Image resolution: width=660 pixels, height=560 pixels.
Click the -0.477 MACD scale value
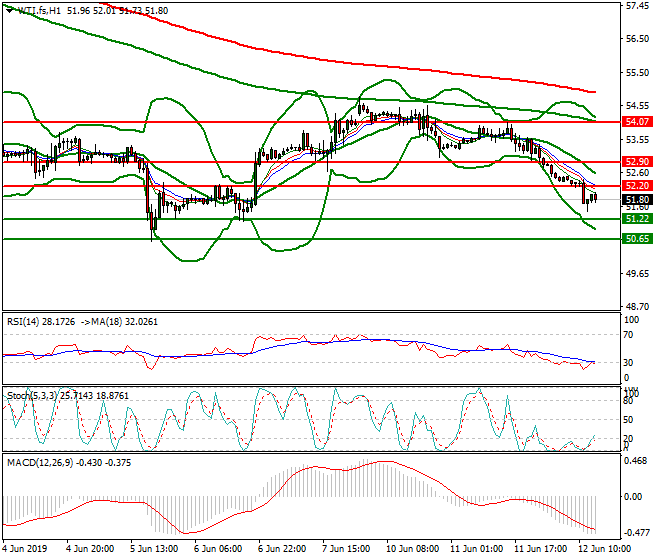pyautogui.click(x=636, y=533)
